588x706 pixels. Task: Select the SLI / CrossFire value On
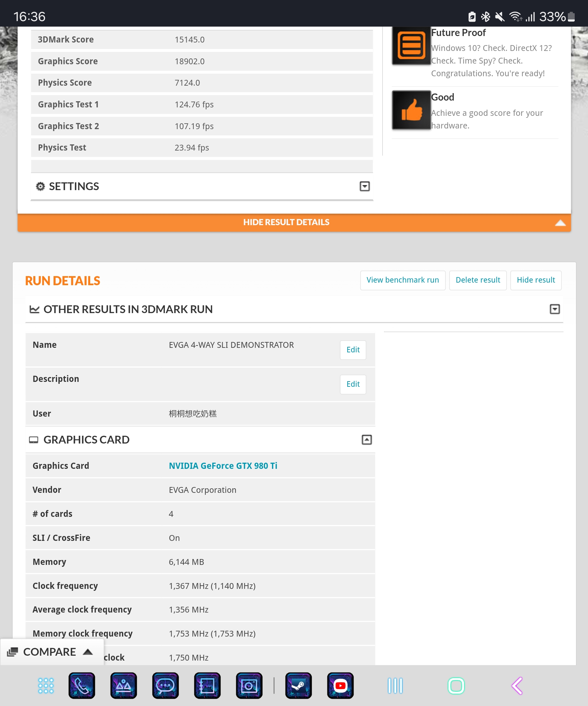click(x=174, y=538)
